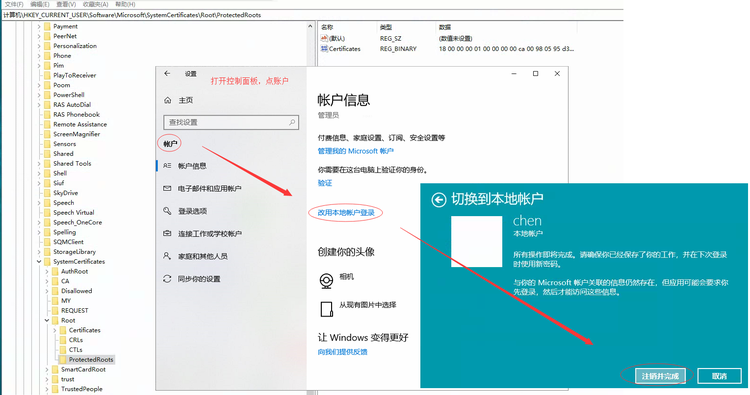The width and height of the screenshot is (750, 395).
Task: Open the 同步你的设置 sync icon
Action: (167, 279)
